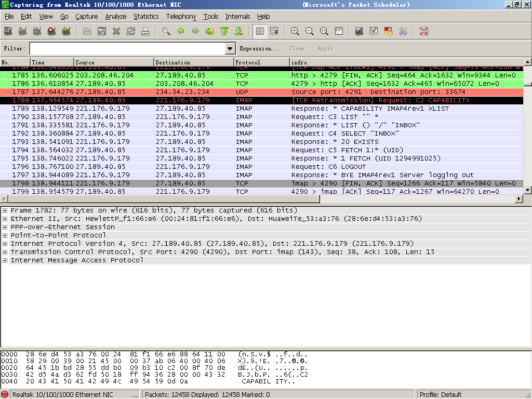Click the Packets: 12458 status bar text
The height and width of the screenshot is (399, 532).
[207, 395]
